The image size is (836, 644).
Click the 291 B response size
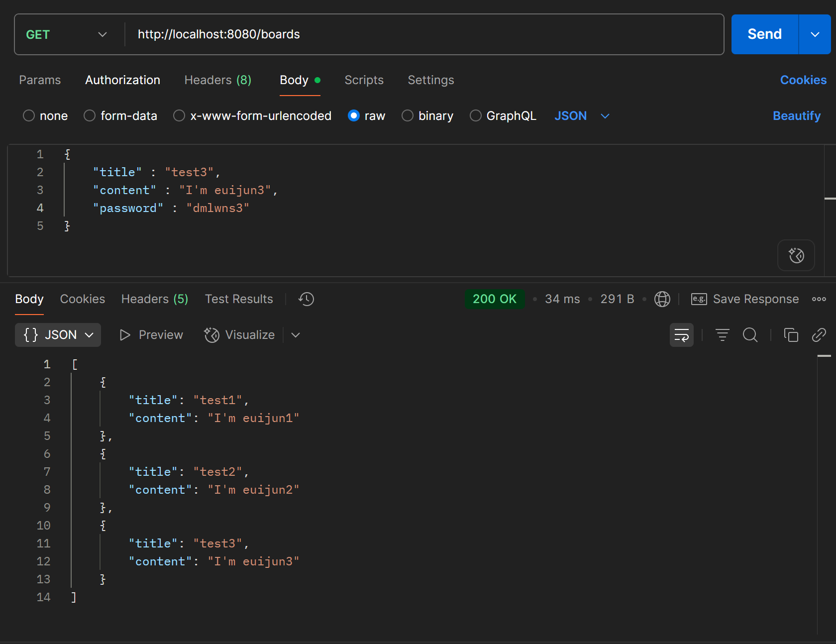coord(617,299)
